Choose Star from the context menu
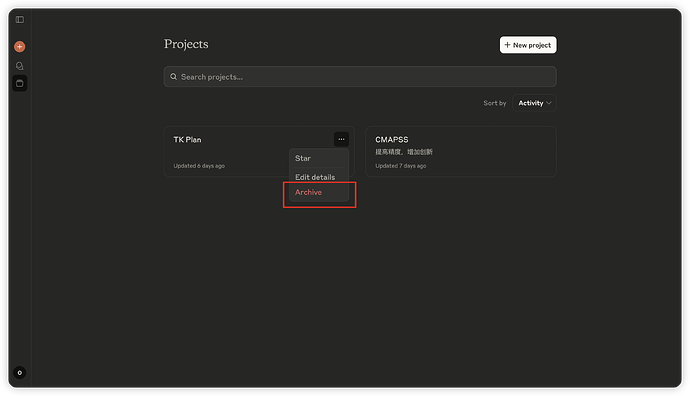Image resolution: width=690 pixels, height=396 pixels. click(319, 158)
